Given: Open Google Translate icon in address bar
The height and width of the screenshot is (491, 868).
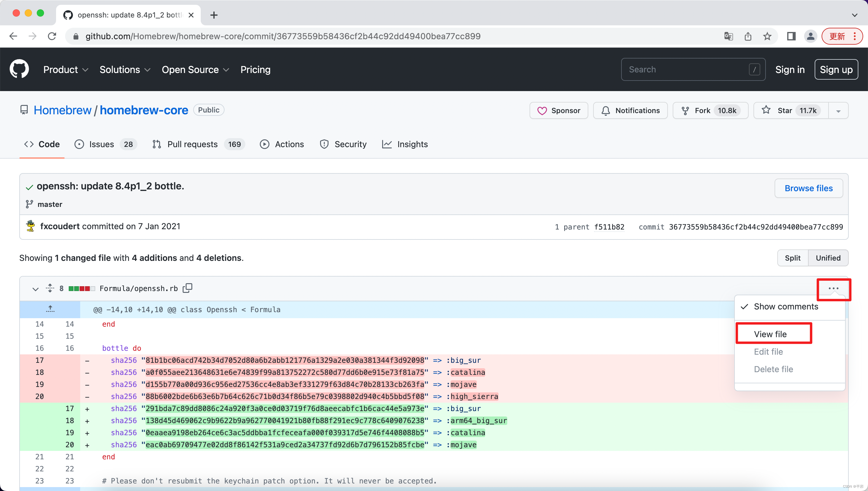Looking at the screenshot, I should click(x=728, y=36).
